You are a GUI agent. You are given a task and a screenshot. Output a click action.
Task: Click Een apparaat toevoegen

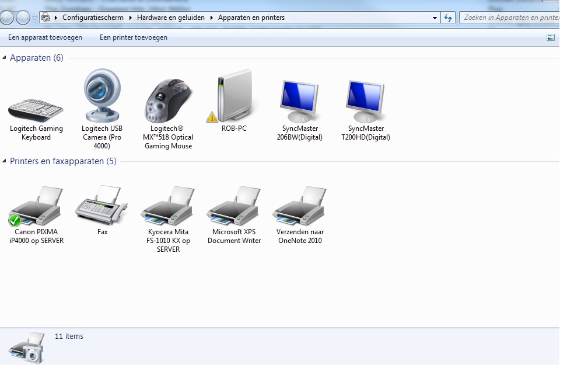(45, 37)
